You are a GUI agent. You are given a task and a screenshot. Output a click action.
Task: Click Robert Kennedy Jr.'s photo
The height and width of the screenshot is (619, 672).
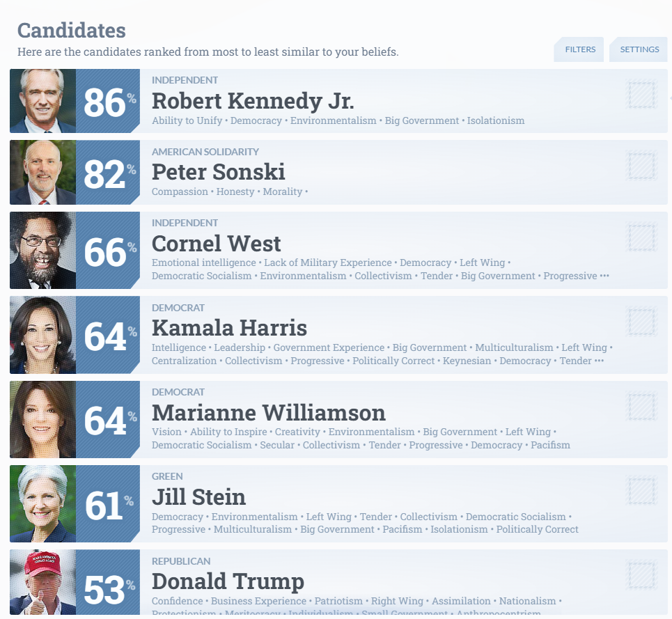pos(43,101)
